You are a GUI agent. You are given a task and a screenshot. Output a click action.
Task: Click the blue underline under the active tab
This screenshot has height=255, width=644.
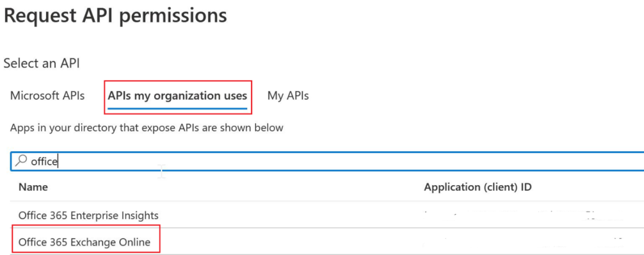(x=177, y=108)
